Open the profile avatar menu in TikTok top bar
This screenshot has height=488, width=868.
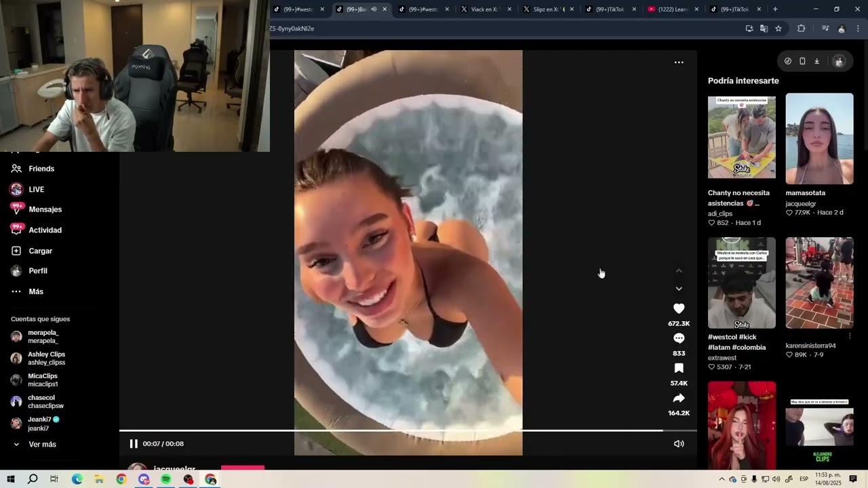tap(839, 61)
